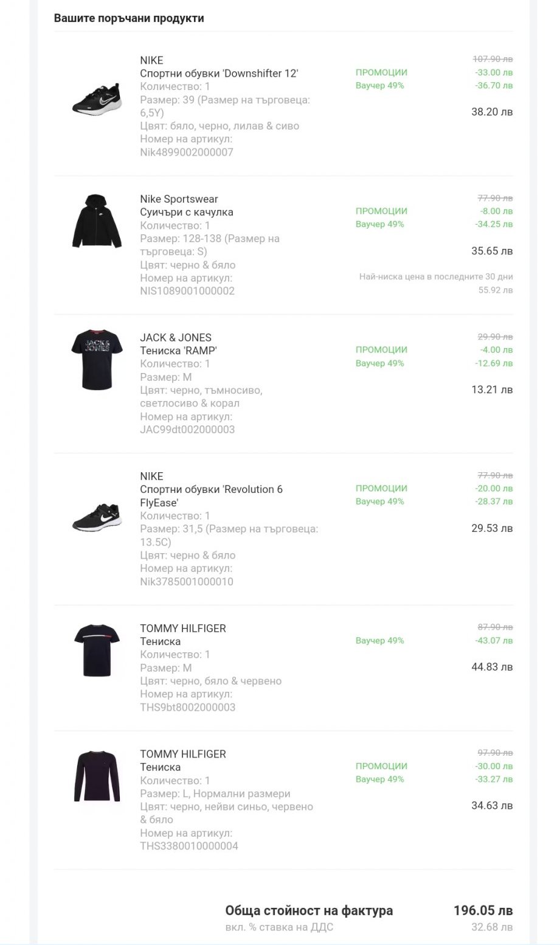This screenshot has width=560, height=945.
Task: Open the Nike Downshifter 12 shoe thumbnail
Action: pyautogui.click(x=97, y=97)
